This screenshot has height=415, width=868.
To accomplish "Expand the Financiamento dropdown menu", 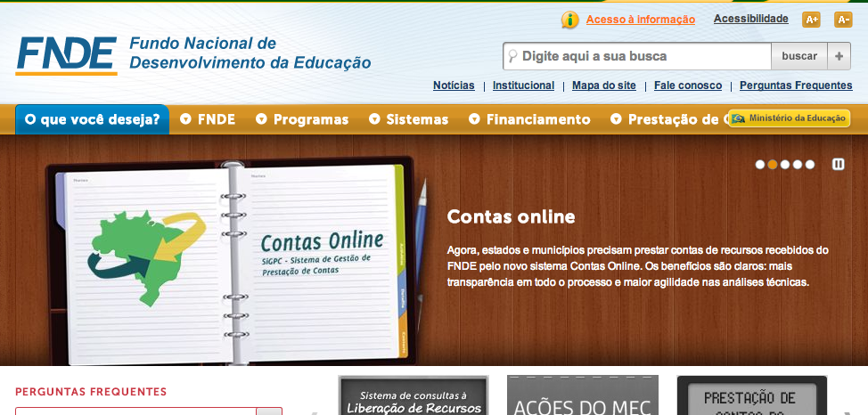I will [x=529, y=119].
